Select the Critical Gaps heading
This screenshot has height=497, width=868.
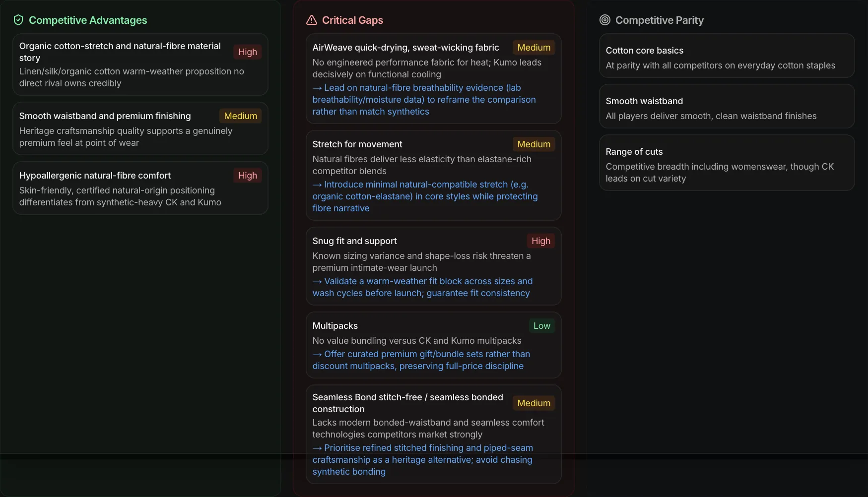[352, 20]
